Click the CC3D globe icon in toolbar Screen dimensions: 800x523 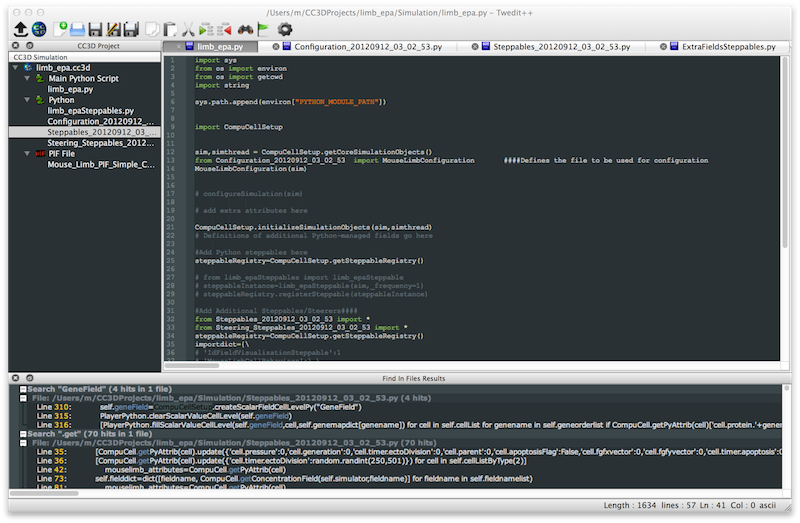(x=38, y=29)
